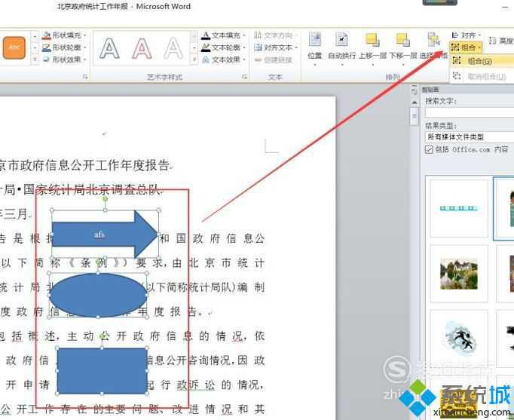Click the arrow shape's green rotation handle
This screenshot has width=514, height=420.
click(105, 198)
